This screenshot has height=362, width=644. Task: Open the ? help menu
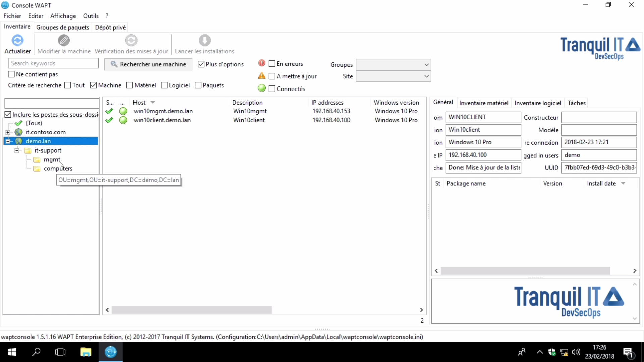coord(107,16)
